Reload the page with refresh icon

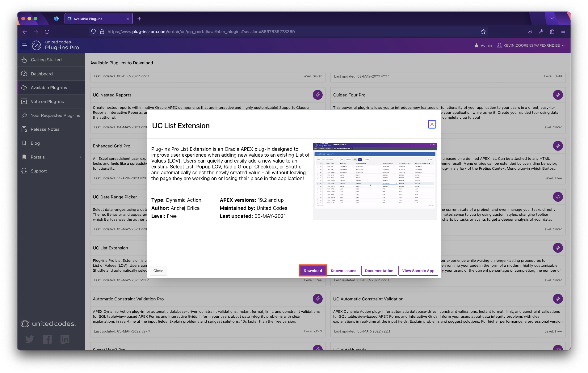click(x=47, y=32)
